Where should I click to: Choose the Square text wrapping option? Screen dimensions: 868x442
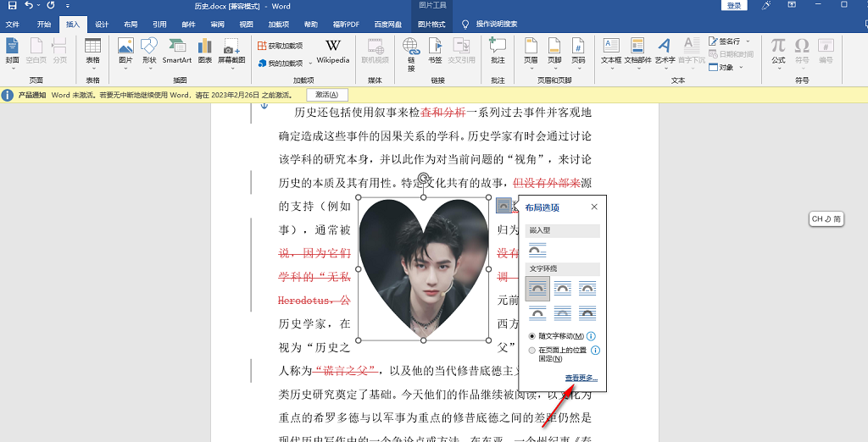(537, 288)
